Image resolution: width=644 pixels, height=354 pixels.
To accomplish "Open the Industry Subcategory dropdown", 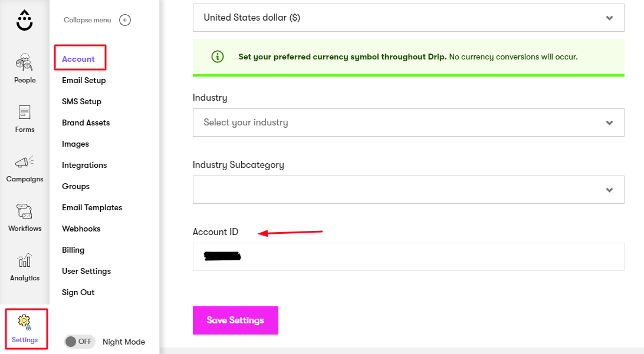I will pyautogui.click(x=408, y=190).
